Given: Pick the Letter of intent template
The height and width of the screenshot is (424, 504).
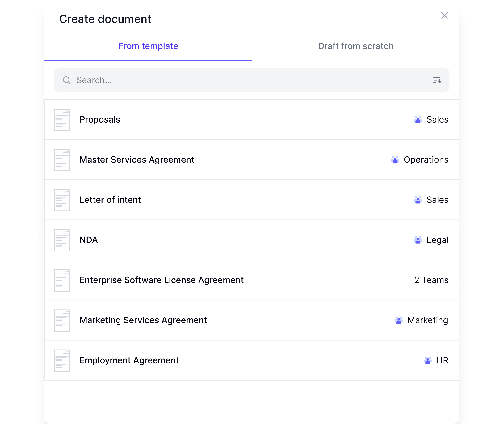Looking at the screenshot, I should pos(110,200).
